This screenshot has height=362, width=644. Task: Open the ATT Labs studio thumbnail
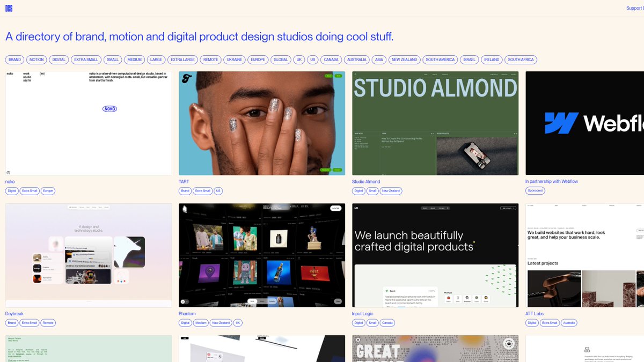click(584, 255)
